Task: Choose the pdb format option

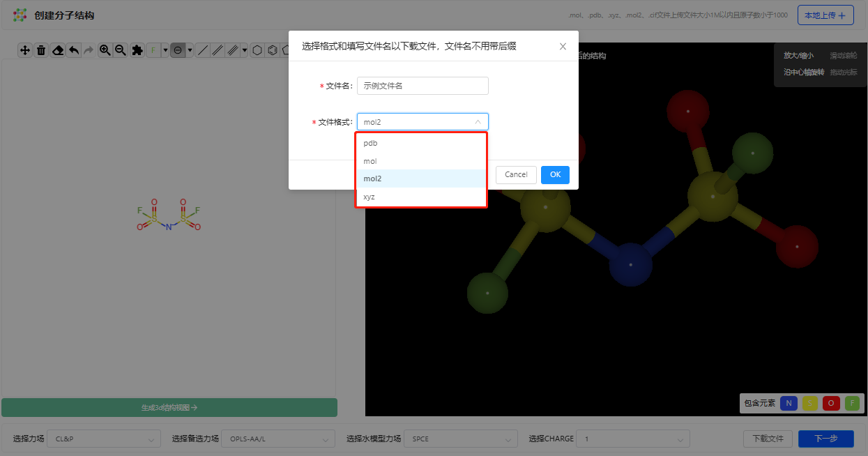Action: tap(420, 143)
